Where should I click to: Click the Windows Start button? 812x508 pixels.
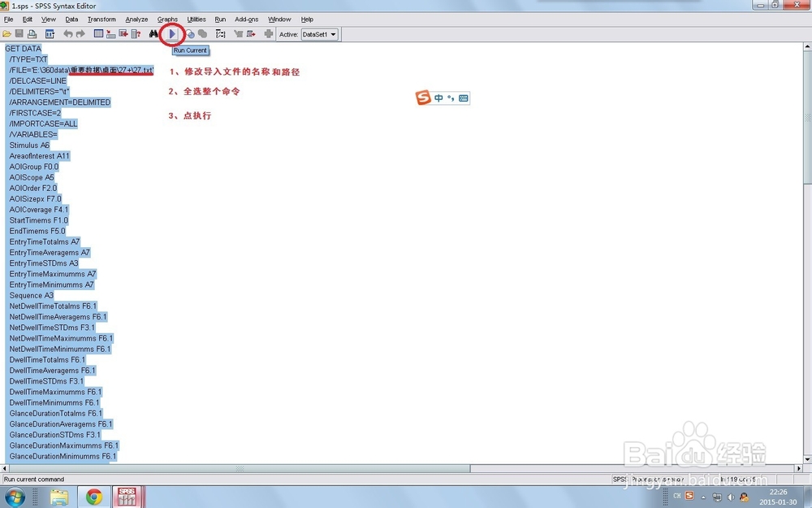coord(14,497)
